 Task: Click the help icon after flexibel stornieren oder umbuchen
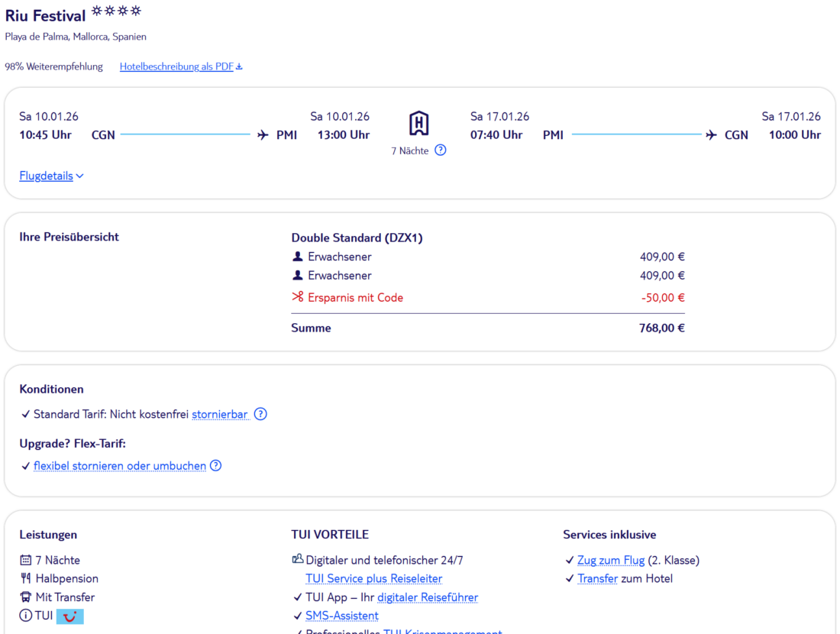pos(216,465)
